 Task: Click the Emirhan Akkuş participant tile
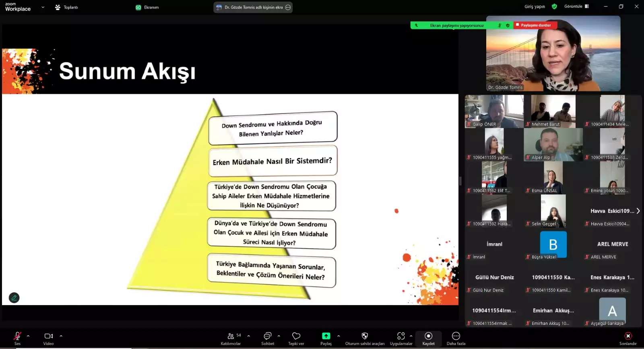pos(553,311)
